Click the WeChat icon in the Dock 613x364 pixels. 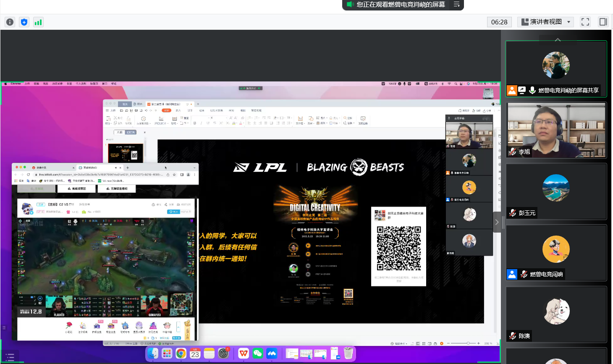click(258, 354)
